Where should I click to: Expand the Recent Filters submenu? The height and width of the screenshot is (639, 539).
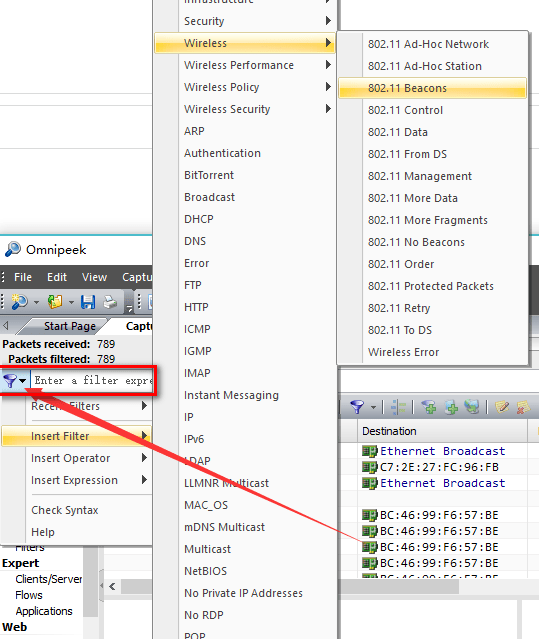click(x=144, y=406)
